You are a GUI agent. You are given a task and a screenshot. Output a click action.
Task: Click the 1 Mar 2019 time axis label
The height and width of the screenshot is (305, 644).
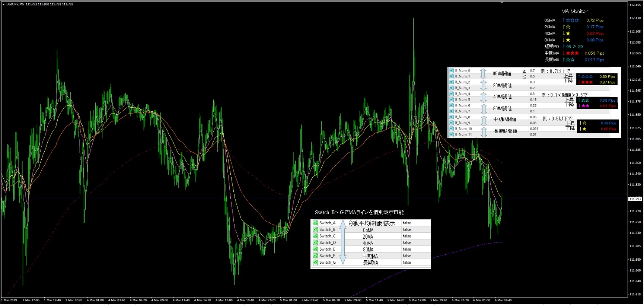(x=9, y=300)
